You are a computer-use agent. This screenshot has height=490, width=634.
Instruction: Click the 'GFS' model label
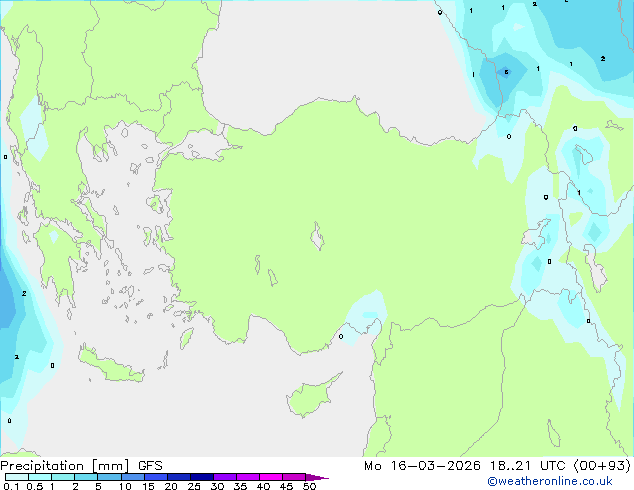pyautogui.click(x=150, y=466)
